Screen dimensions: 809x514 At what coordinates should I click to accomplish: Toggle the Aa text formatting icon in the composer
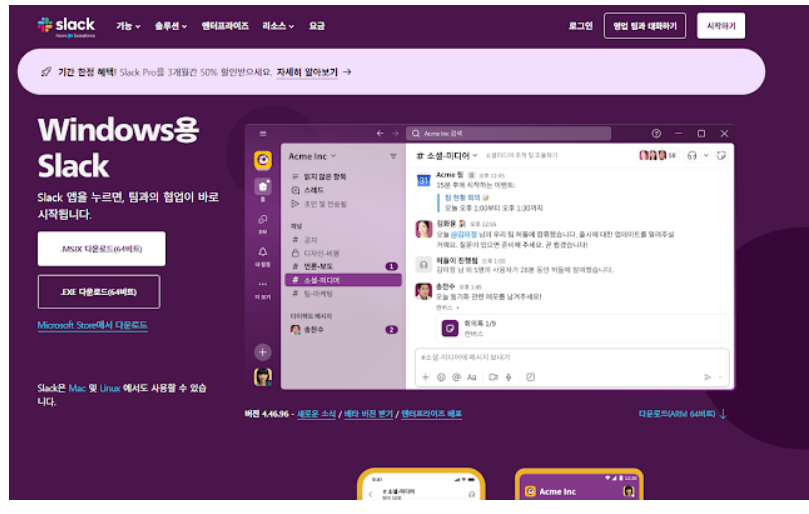pyautogui.click(x=472, y=377)
